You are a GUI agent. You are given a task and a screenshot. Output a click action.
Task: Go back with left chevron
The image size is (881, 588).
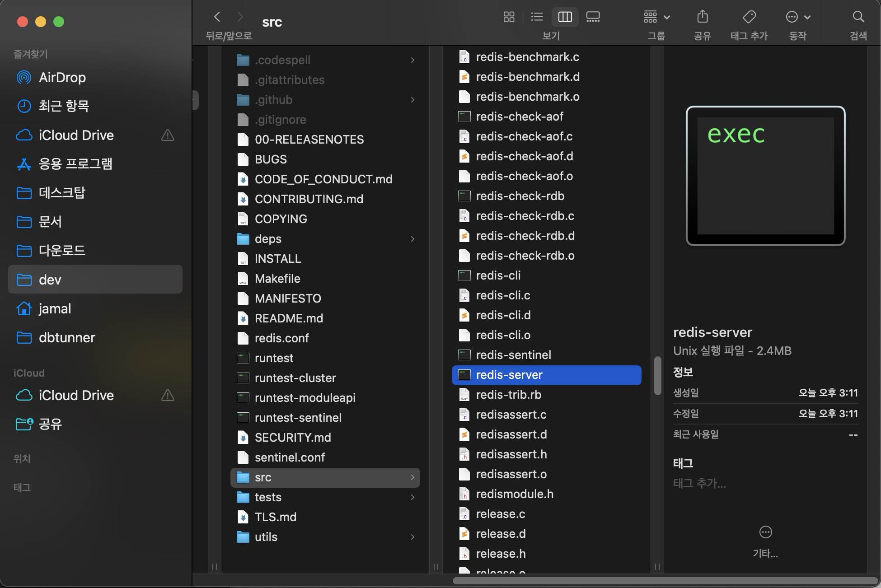pyautogui.click(x=217, y=17)
